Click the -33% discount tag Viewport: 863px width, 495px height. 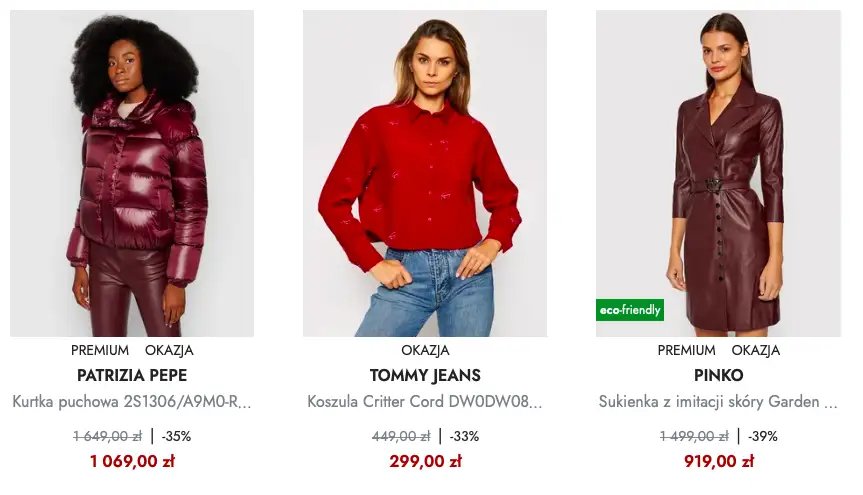[x=464, y=436]
